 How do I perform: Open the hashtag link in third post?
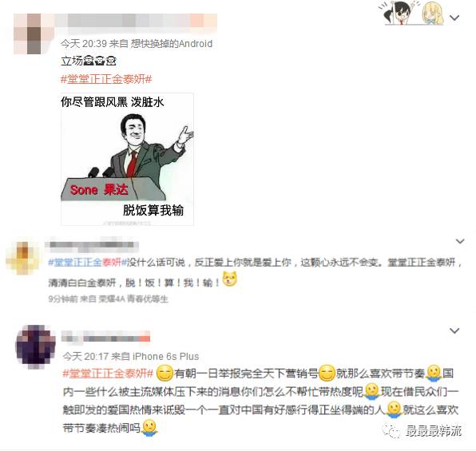(x=108, y=373)
